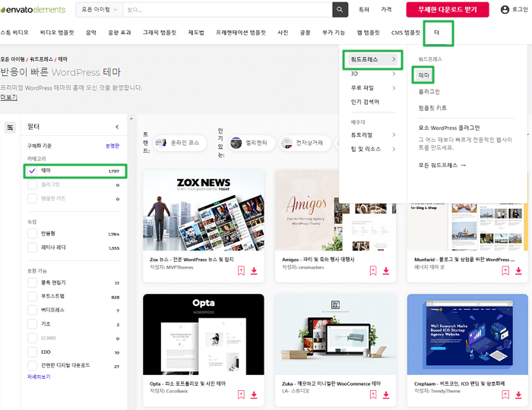Check the 버디프레스 compatibility filter

(x=32, y=311)
